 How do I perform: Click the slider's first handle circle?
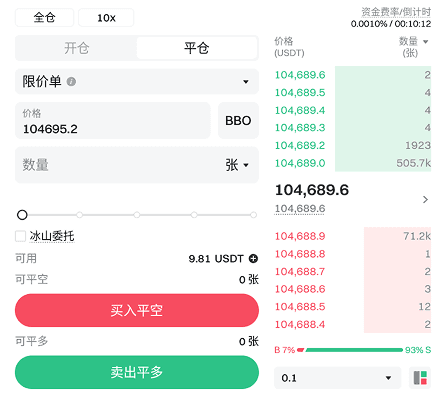(x=22, y=215)
